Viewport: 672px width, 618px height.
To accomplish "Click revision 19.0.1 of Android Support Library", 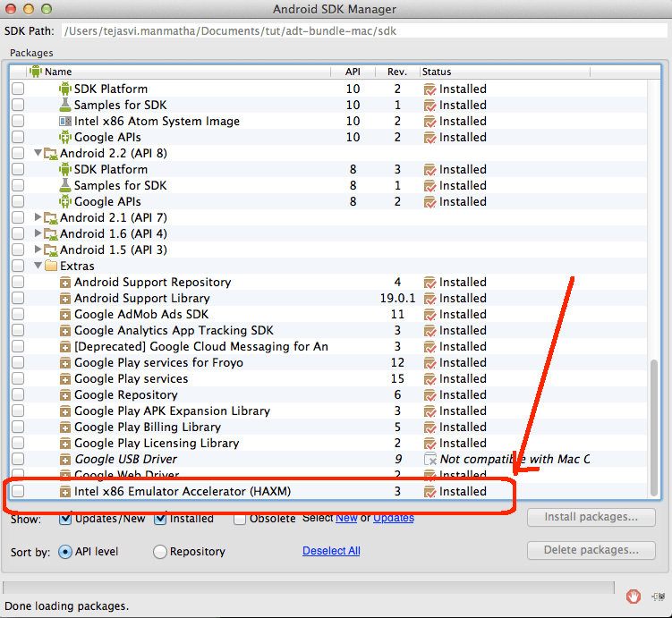I will pos(397,298).
